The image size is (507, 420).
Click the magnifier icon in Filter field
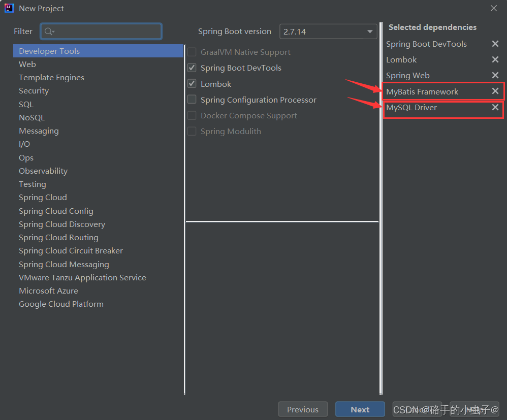48,31
